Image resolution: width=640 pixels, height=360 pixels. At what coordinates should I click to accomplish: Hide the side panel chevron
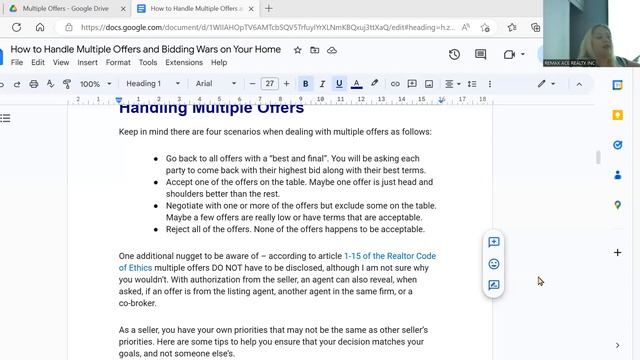coord(618,345)
